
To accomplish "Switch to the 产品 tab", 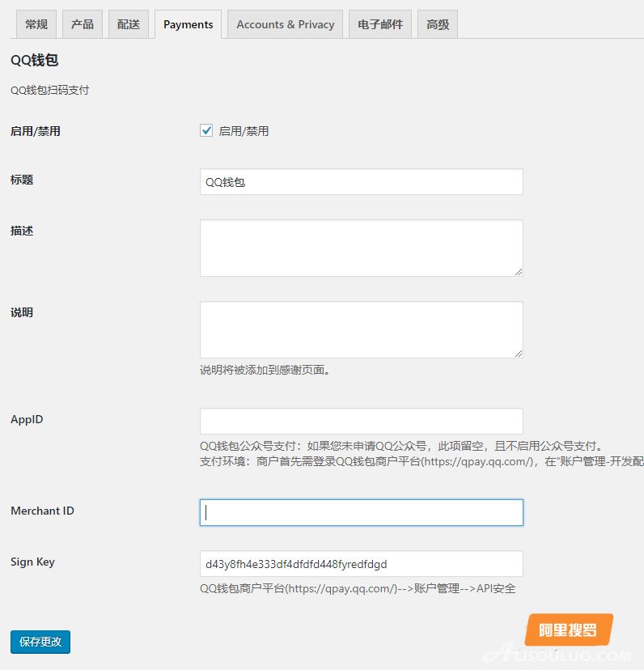I will (x=83, y=24).
